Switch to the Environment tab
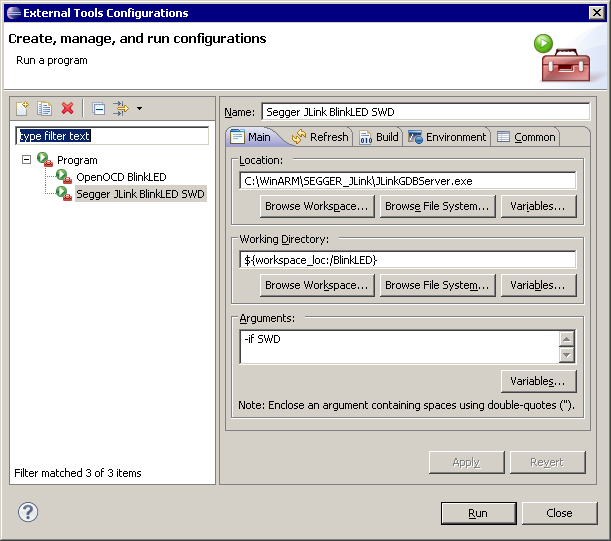The width and height of the screenshot is (611, 541). tap(447, 137)
